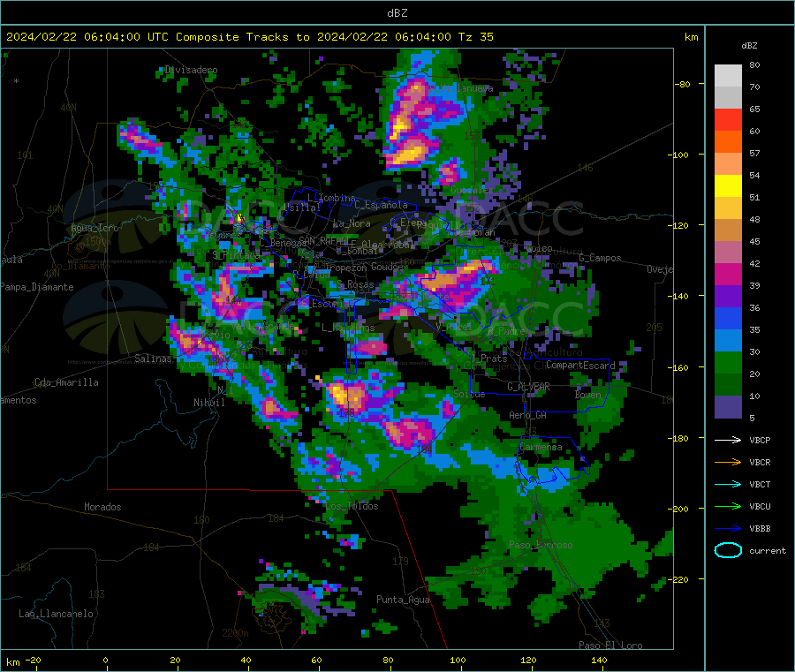Pick the bright yellow 51–54 dBZ legend swatch
The height and width of the screenshot is (672, 795).
coord(728,186)
